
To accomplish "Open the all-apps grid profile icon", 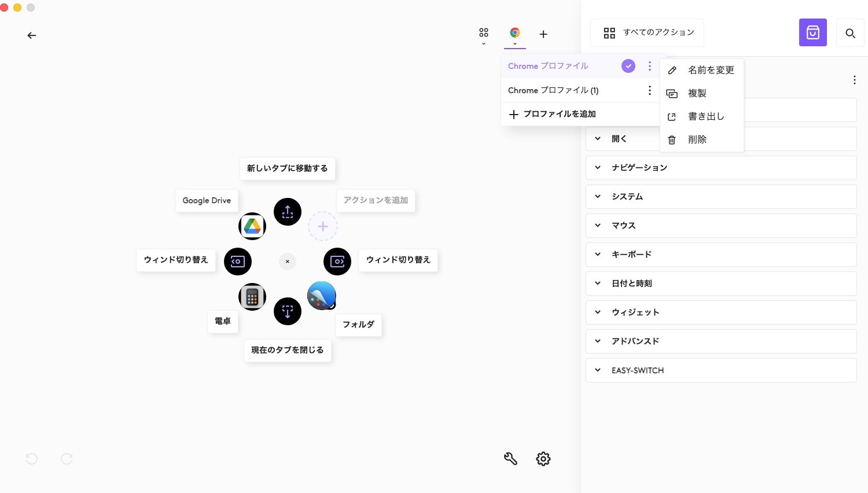I will point(484,33).
